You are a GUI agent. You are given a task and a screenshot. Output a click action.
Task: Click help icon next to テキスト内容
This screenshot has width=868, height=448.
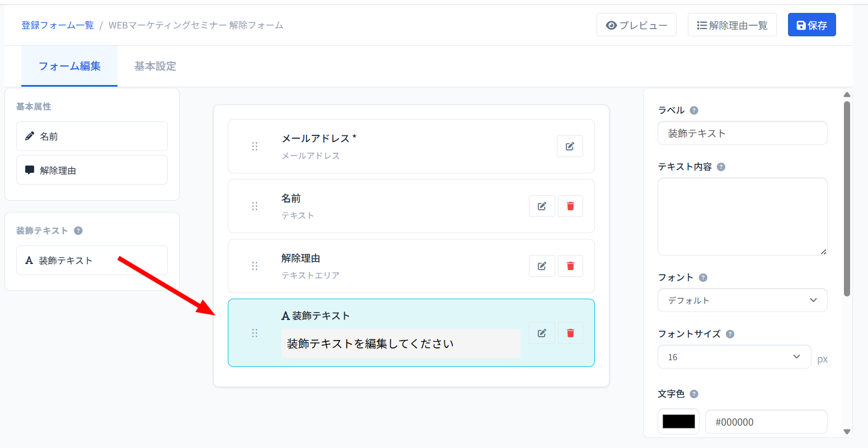(721, 167)
